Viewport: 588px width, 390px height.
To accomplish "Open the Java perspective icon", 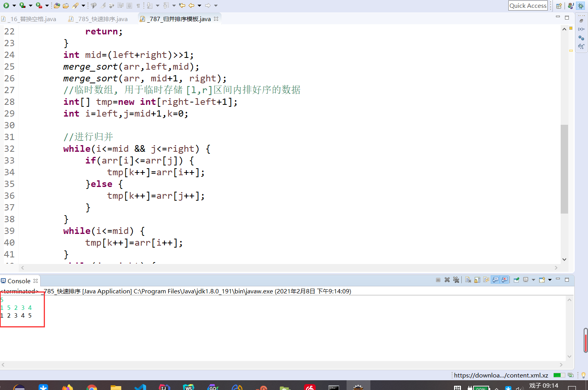I will 571,6.
